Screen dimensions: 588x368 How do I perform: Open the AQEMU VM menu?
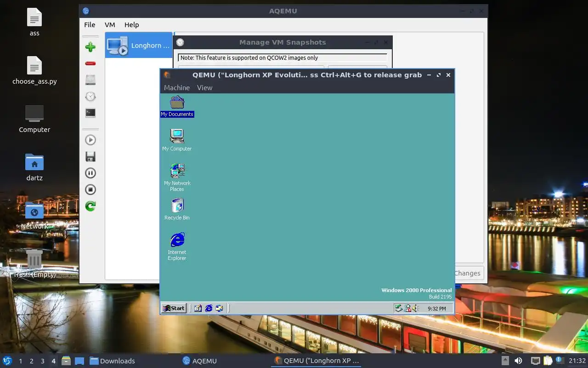(110, 25)
